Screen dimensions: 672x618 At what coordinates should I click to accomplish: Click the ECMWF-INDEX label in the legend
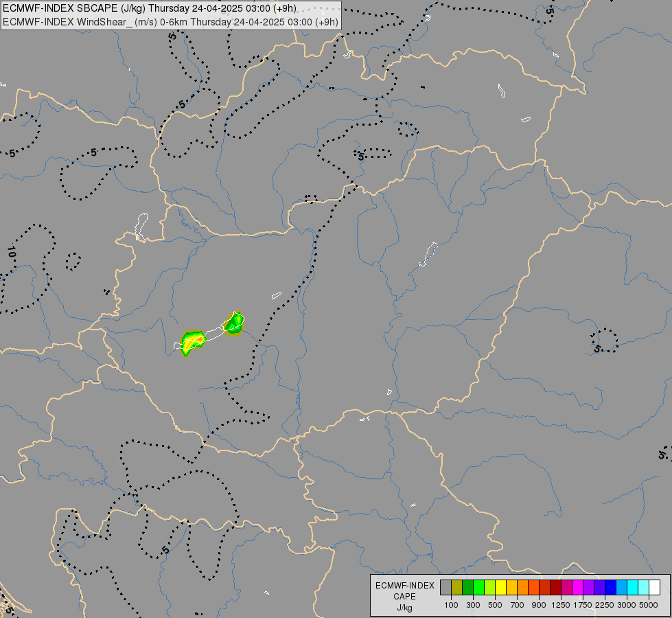pyautogui.click(x=404, y=586)
